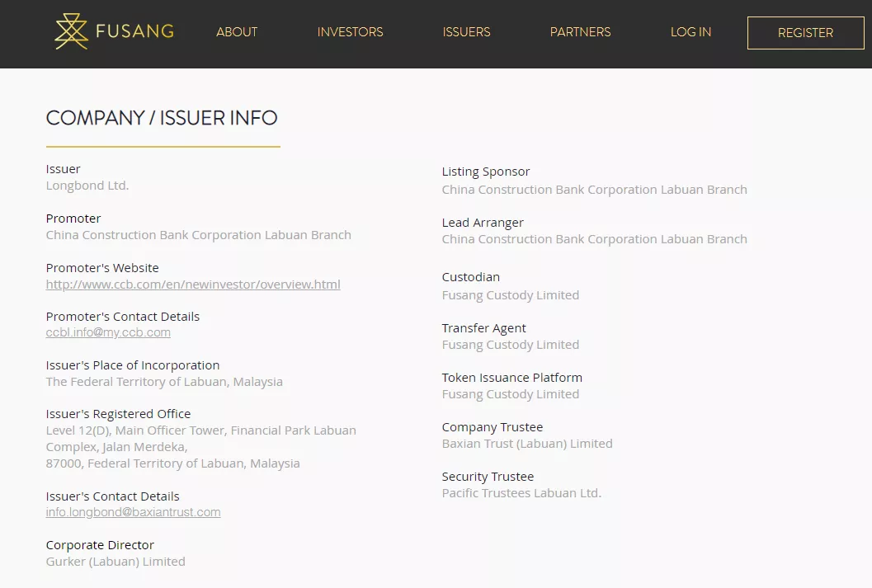Click the FUSANG wordmark in the header
Screen dimensions: 872x588
pyautogui.click(x=134, y=31)
